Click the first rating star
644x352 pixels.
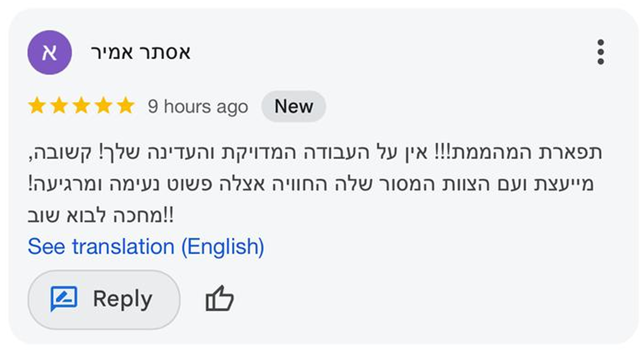pos(37,106)
